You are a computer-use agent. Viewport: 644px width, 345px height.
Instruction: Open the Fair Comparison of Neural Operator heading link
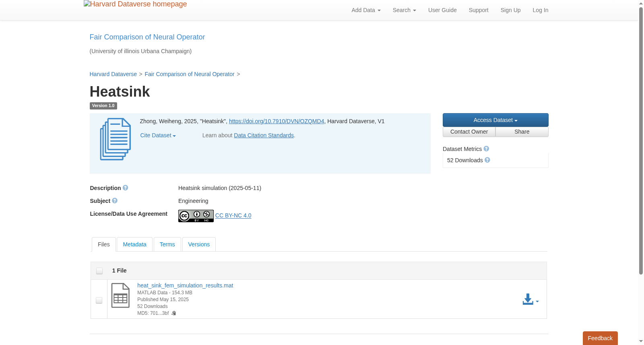(147, 37)
